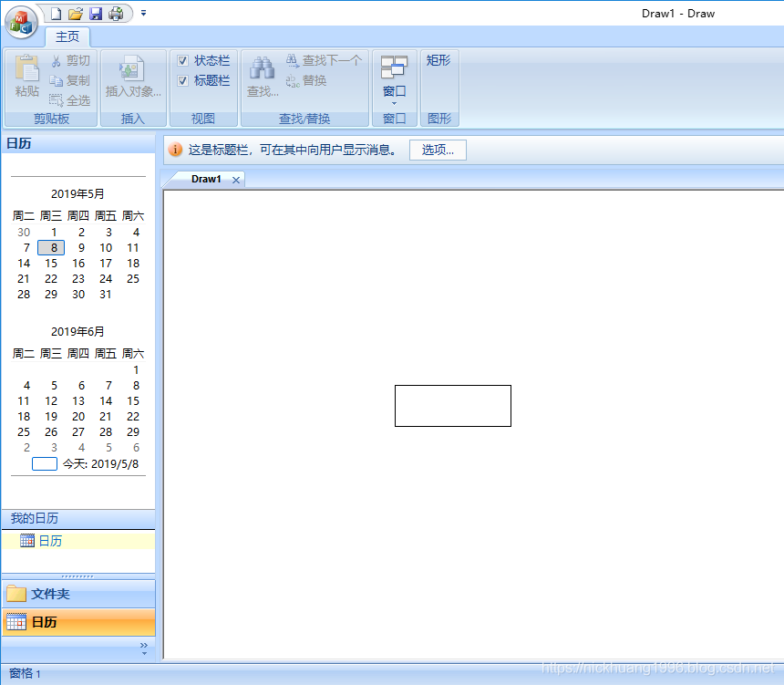This screenshot has width=784, height=685.
Task: Switch to the 主页 ribbon tab
Action: [67, 36]
